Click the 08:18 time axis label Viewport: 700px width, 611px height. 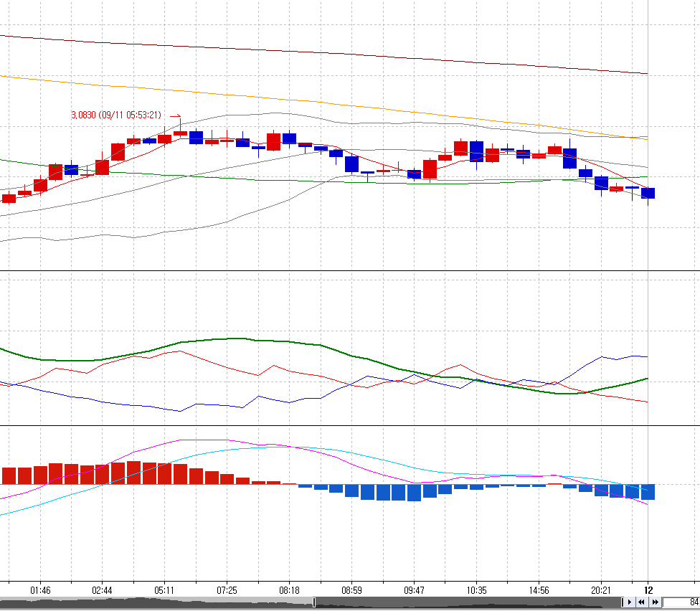click(x=289, y=590)
